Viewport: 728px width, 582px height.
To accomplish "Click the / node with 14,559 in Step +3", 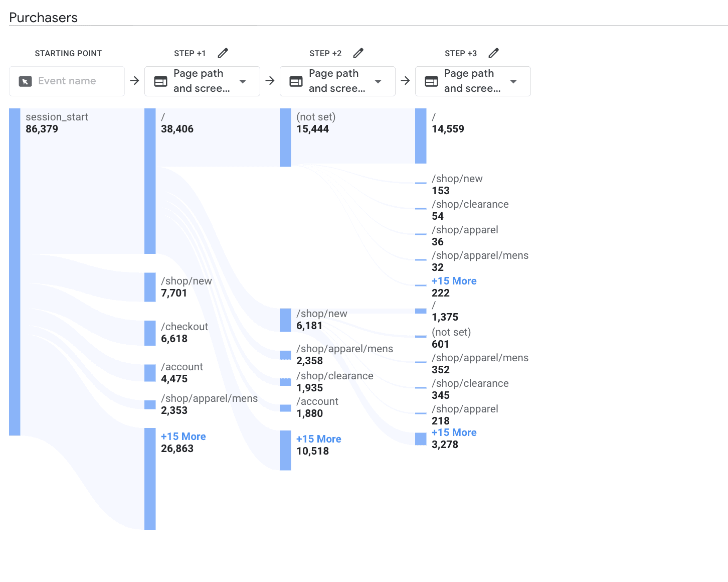I will [421, 135].
